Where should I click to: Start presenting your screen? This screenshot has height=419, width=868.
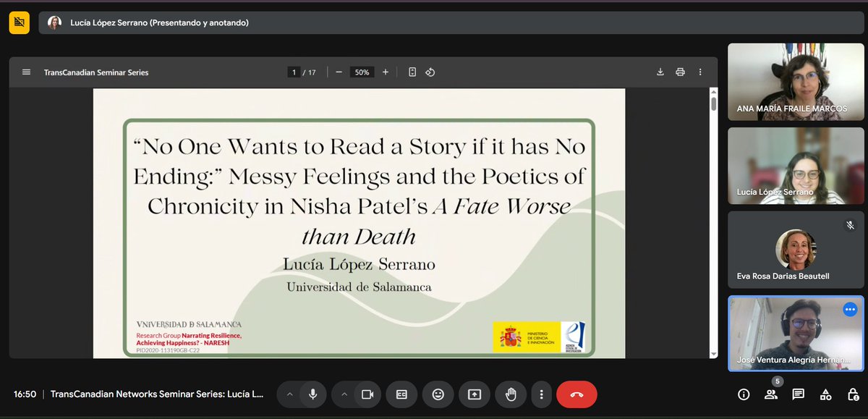point(474,394)
